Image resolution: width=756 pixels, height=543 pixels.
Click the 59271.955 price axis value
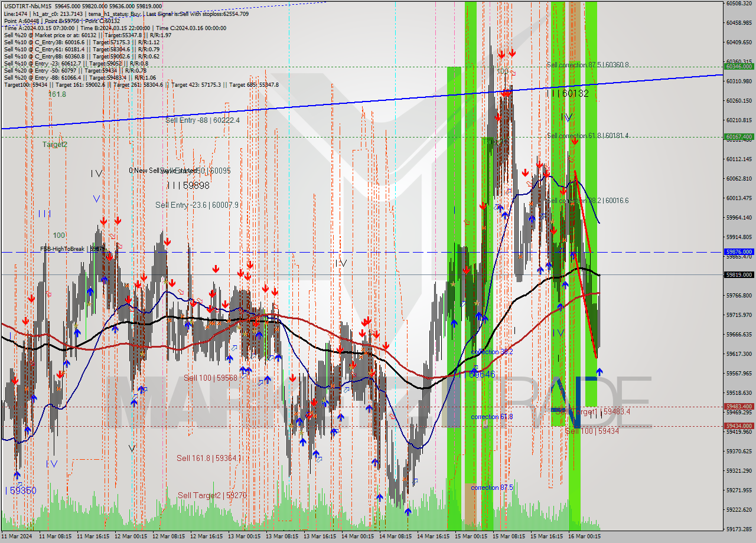point(739,490)
